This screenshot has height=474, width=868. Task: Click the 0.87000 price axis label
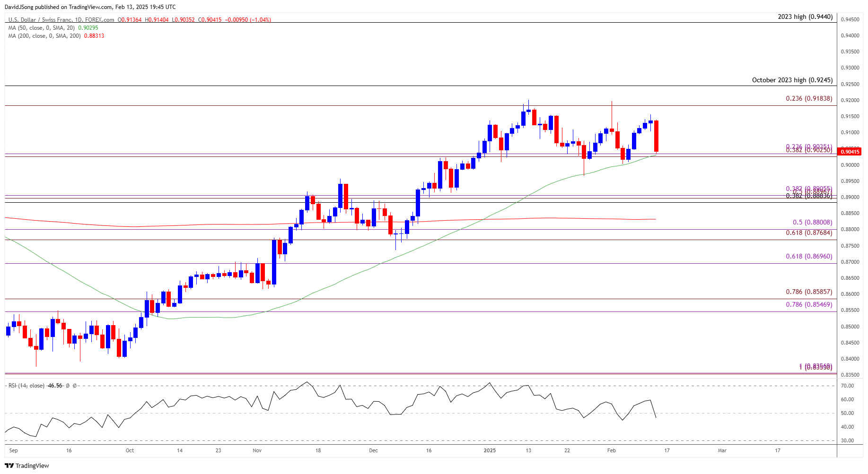point(850,262)
